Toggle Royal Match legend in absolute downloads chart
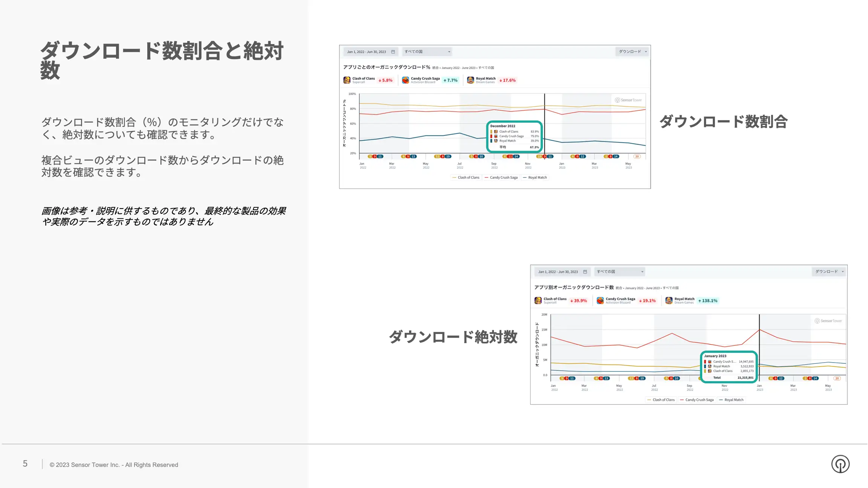 coord(731,400)
